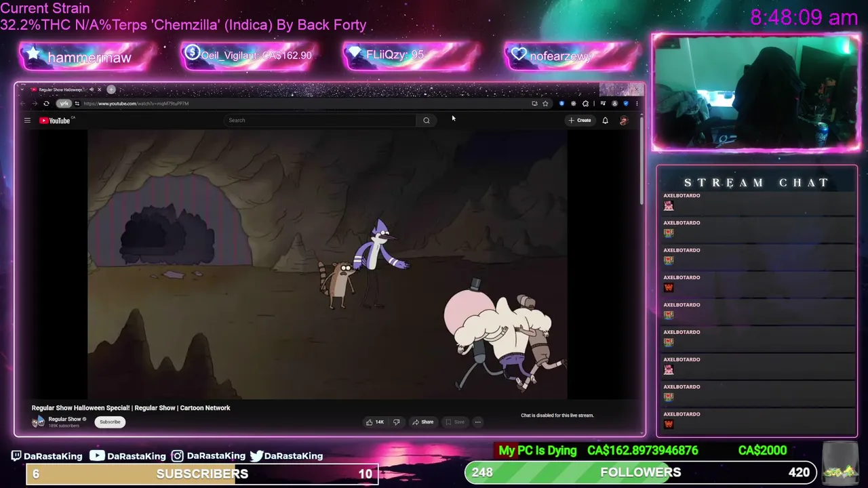Subscribe to the Regular Show channel

click(110, 422)
